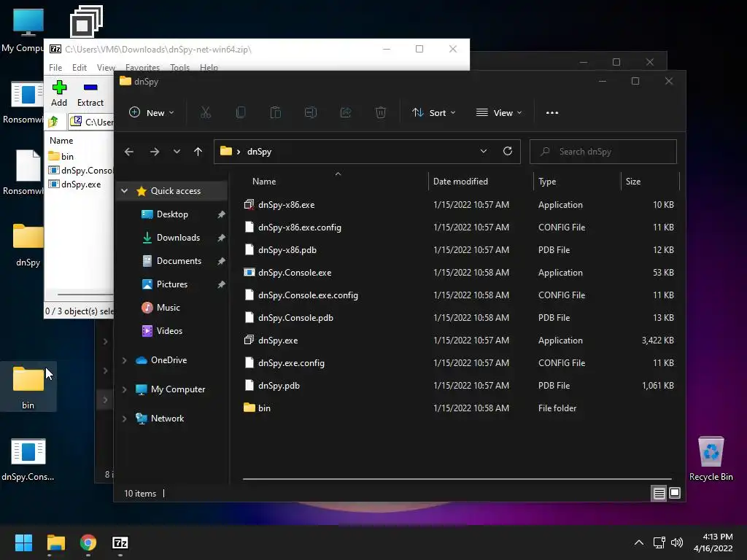Click the volume speaker tray icon

coord(676,542)
